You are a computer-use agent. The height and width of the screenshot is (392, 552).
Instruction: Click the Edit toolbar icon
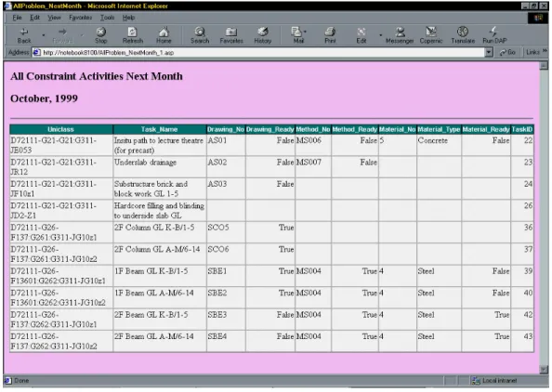361,35
